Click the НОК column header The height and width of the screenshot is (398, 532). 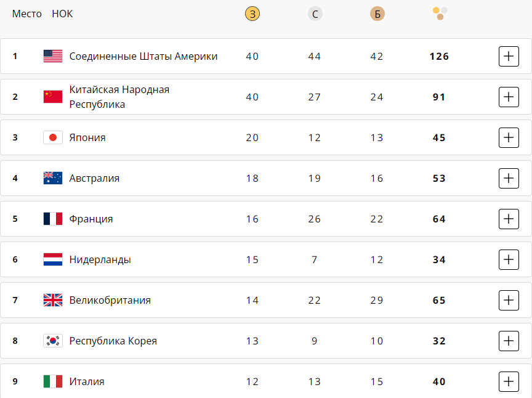pos(62,14)
